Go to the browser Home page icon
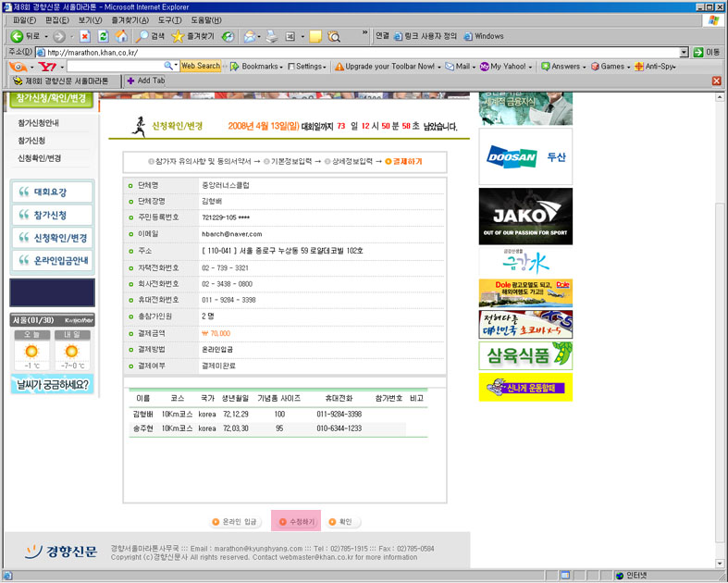This screenshot has width=728, height=583. [121, 36]
